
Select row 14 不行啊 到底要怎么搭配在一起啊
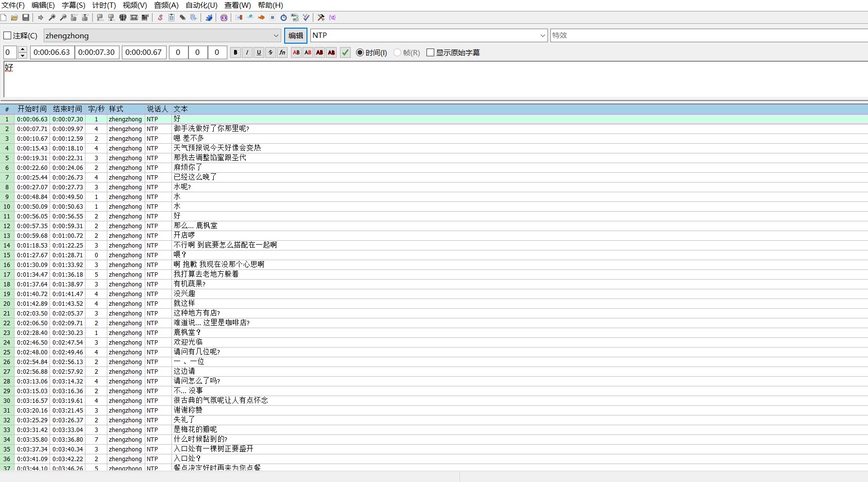[x=434, y=245]
